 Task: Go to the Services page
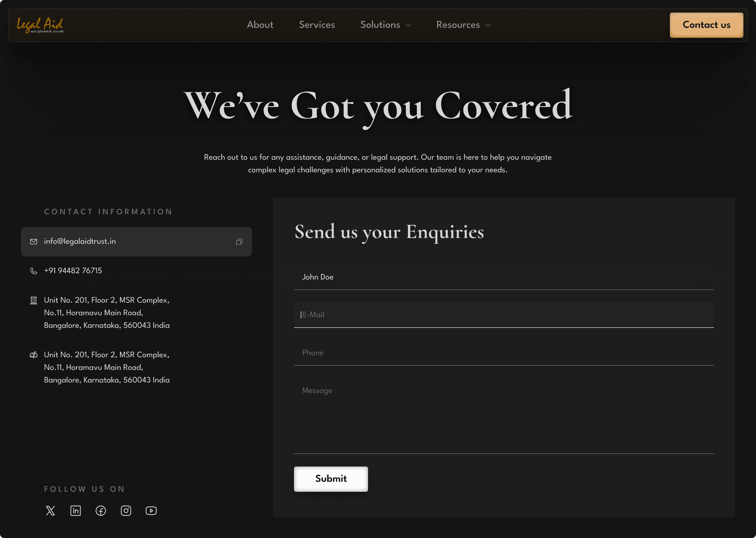317,25
